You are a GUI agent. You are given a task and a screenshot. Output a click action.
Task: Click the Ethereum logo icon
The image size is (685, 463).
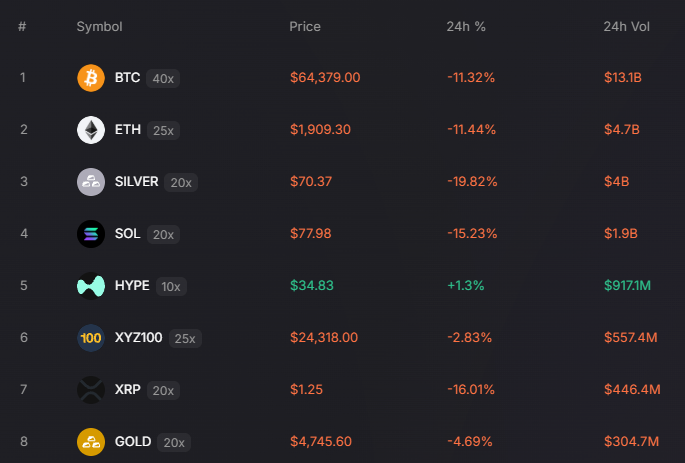tap(91, 130)
